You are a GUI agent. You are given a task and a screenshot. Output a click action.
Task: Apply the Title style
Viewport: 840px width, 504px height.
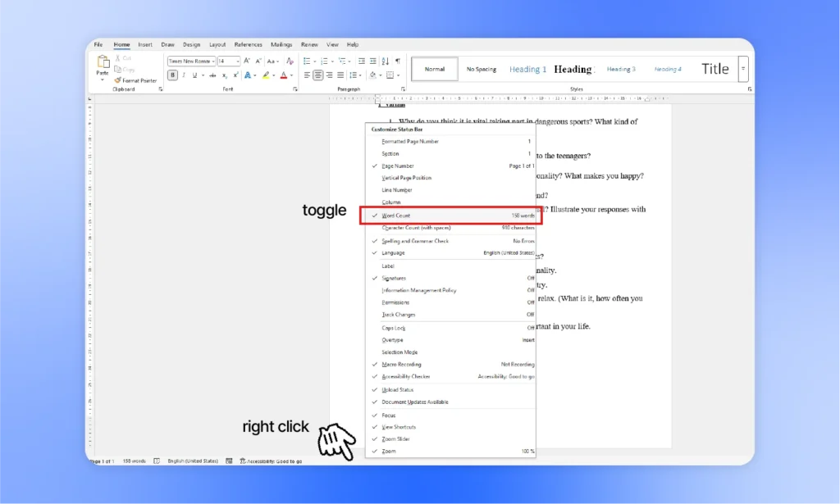[x=715, y=69]
